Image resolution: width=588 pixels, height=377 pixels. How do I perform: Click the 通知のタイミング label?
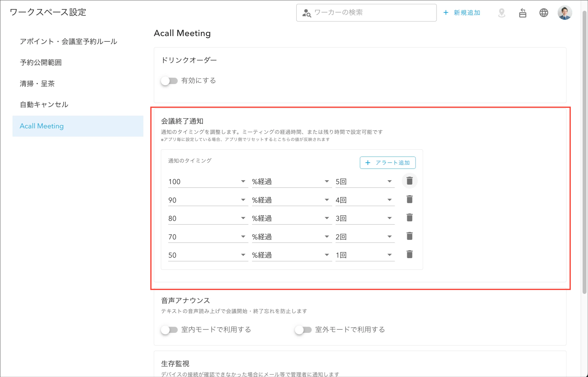tap(190, 161)
